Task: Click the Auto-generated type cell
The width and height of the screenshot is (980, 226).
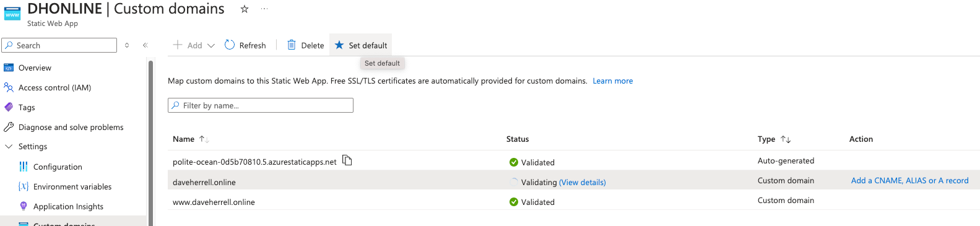Action: 786,160
